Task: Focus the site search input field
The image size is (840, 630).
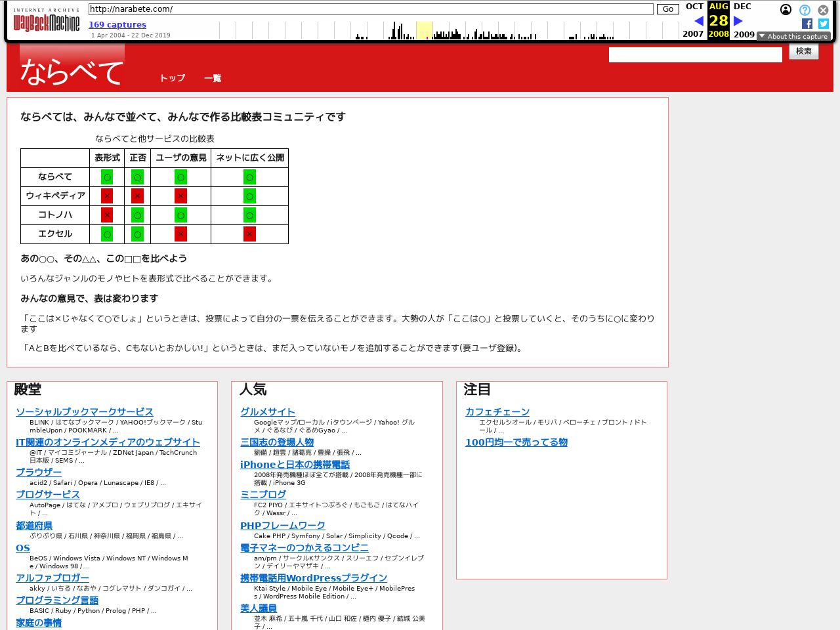Action: pyautogui.click(x=695, y=55)
